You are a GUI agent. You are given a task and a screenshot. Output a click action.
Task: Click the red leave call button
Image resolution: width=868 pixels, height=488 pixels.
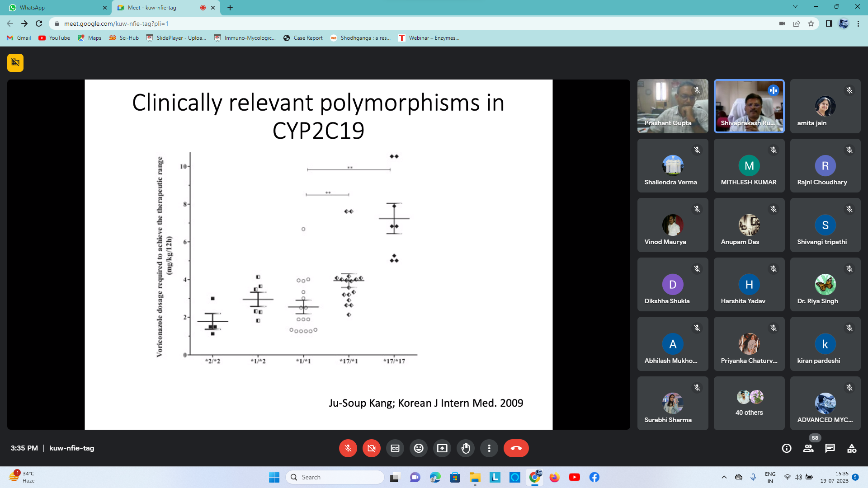click(516, 448)
